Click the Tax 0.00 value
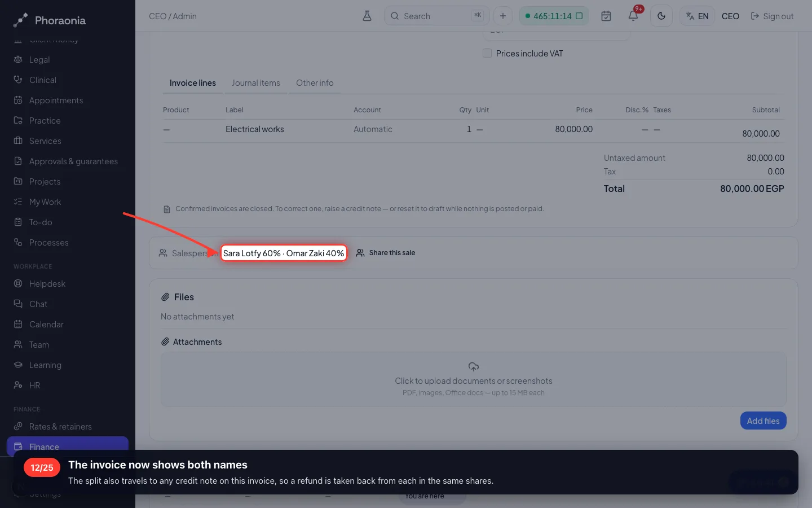 [x=776, y=172]
